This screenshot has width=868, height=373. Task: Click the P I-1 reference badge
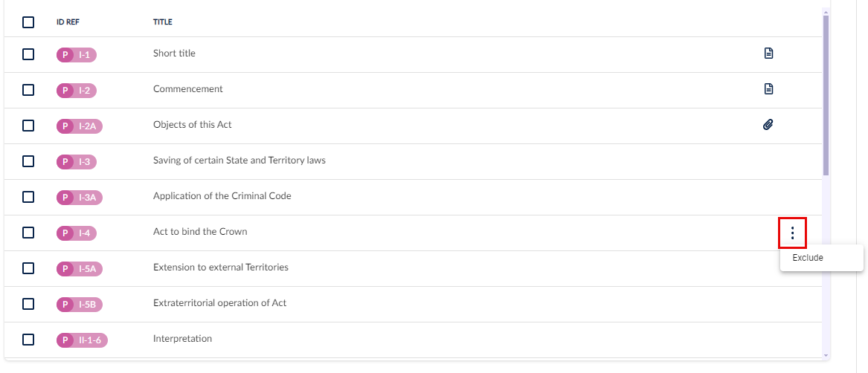tap(77, 55)
